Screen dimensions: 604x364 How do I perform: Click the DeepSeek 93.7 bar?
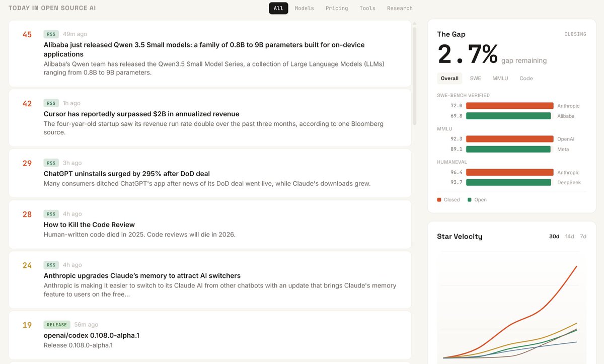click(x=508, y=182)
